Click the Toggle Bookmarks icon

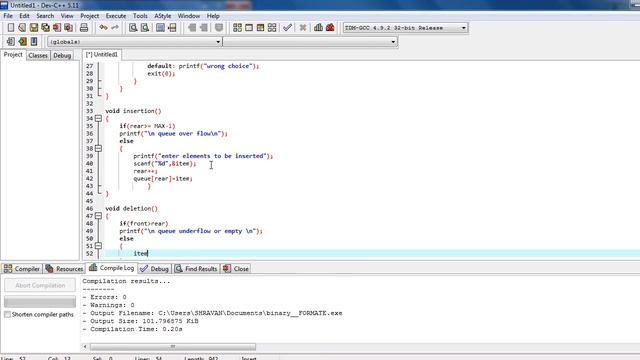pos(22,41)
